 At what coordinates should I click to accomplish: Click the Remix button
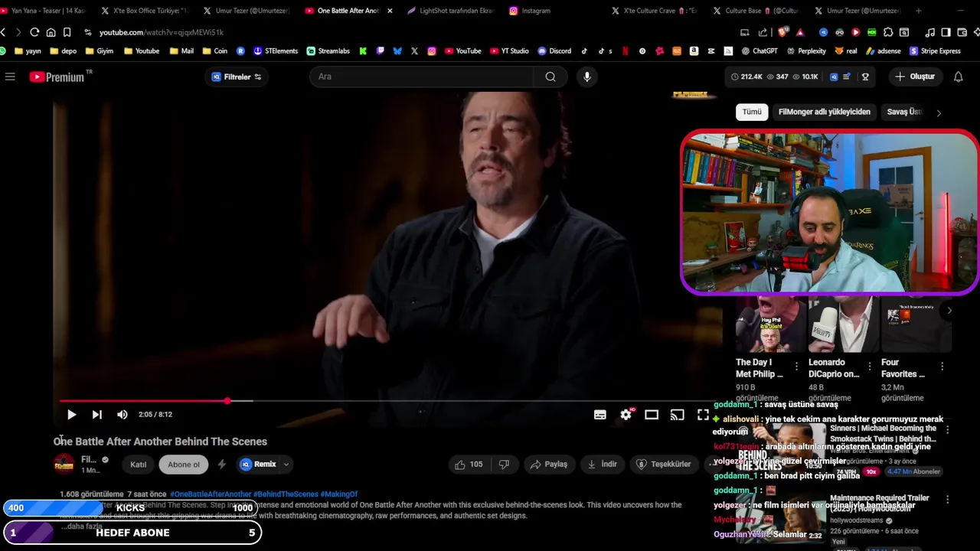coord(258,465)
